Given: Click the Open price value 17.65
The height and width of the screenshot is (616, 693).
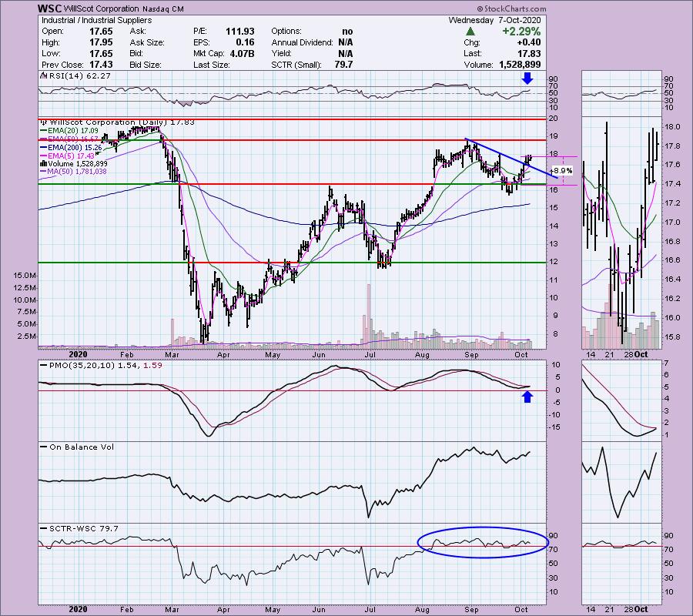Looking at the screenshot, I should click(101, 32).
